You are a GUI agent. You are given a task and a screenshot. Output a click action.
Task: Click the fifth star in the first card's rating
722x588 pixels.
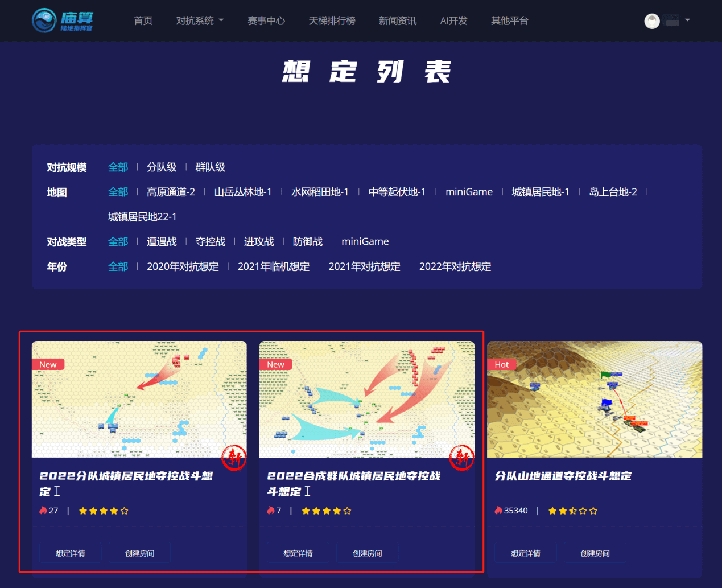125,511
